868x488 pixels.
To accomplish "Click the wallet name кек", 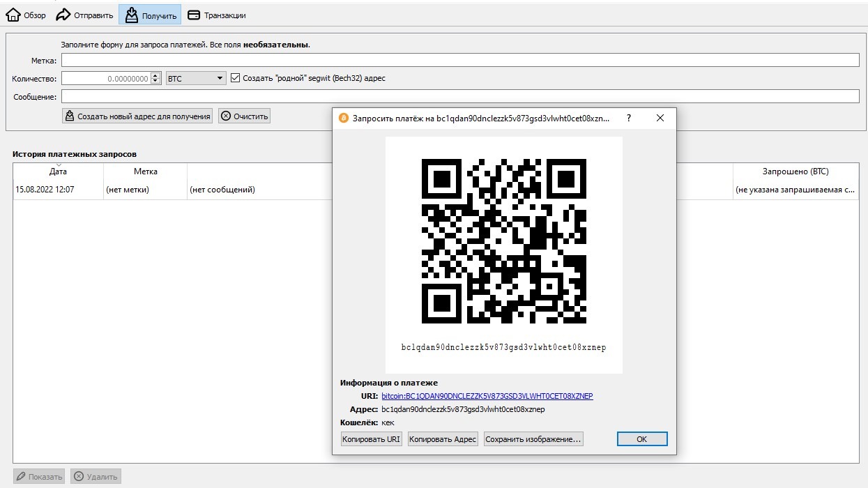I will 388,422.
